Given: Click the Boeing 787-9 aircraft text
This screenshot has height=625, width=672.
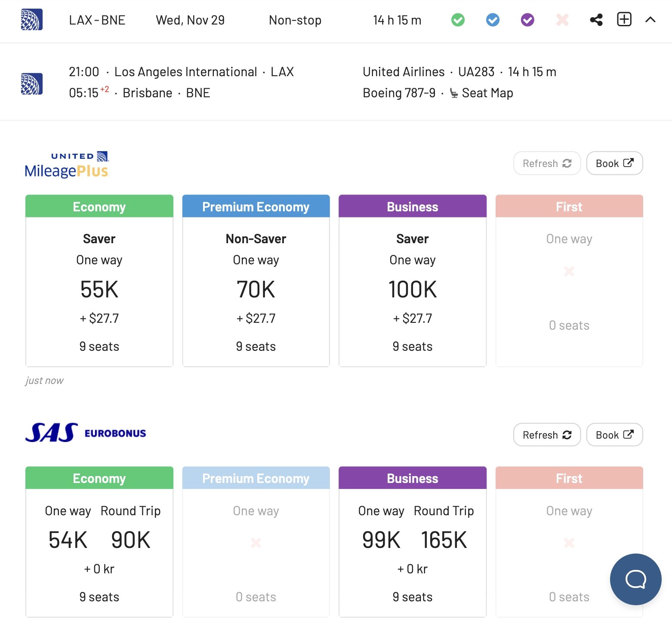Looking at the screenshot, I should [x=399, y=93].
